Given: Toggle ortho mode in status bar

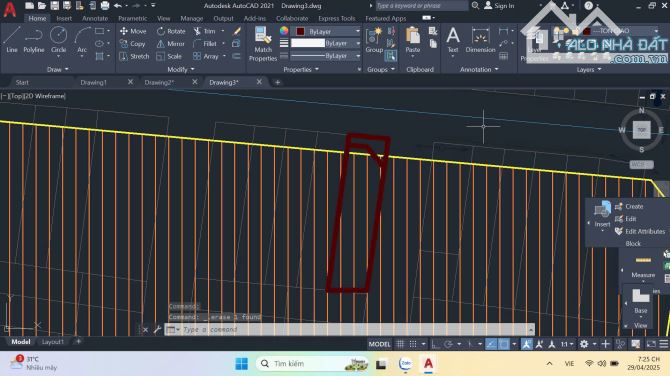Looking at the screenshot, I should pyautogui.click(x=435, y=344).
